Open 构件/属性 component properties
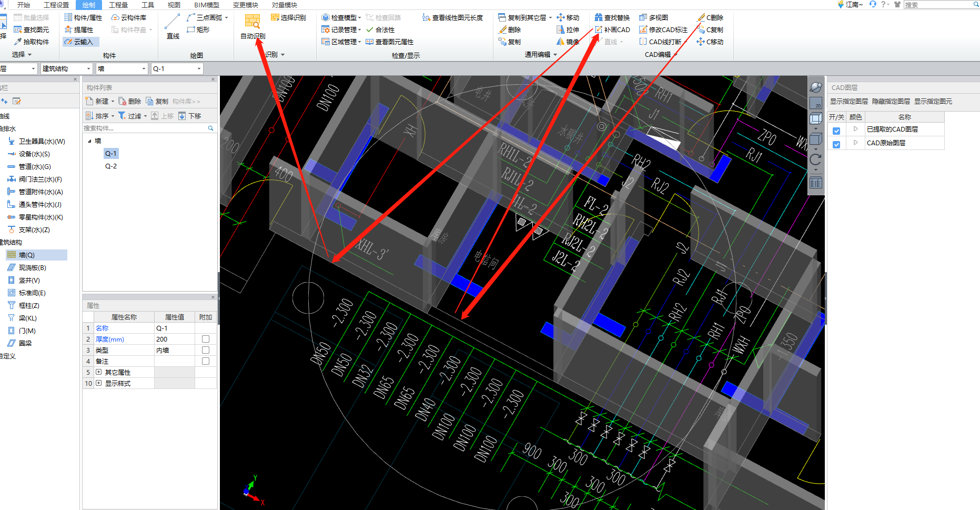This screenshot has width=980, height=510. 83,17
